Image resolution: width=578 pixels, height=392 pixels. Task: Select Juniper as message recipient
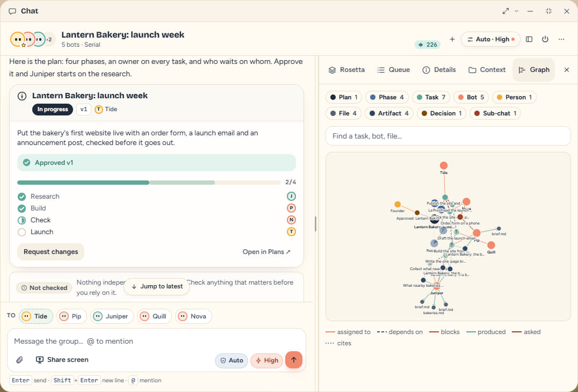coord(112,316)
